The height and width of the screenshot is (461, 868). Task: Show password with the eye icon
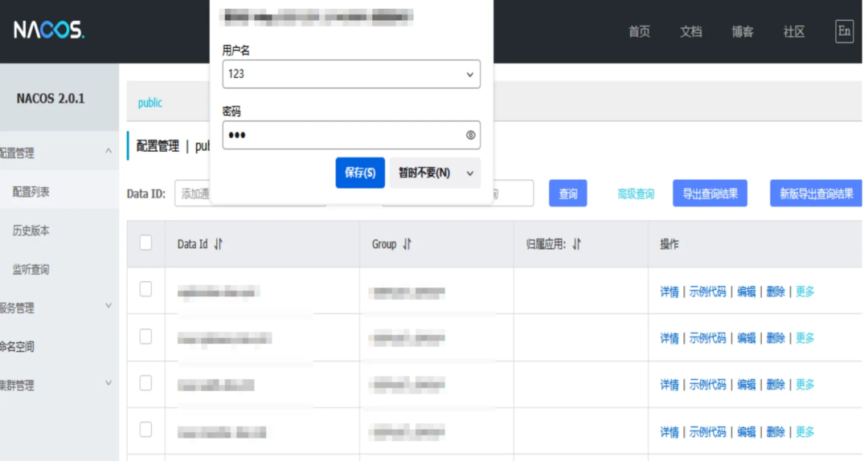[x=470, y=135]
